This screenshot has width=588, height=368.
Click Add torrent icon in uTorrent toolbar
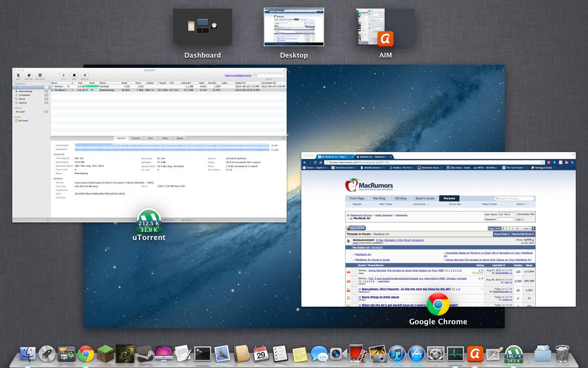pos(18,75)
